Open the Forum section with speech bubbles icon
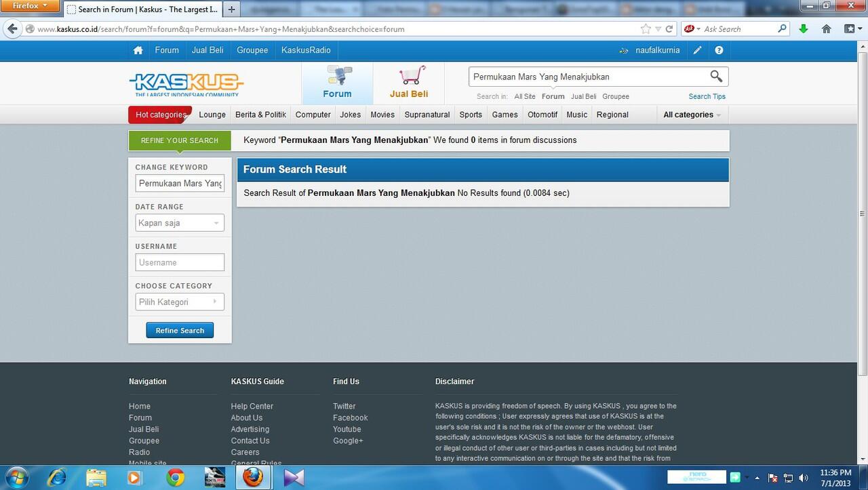868x490 pixels. point(337,83)
